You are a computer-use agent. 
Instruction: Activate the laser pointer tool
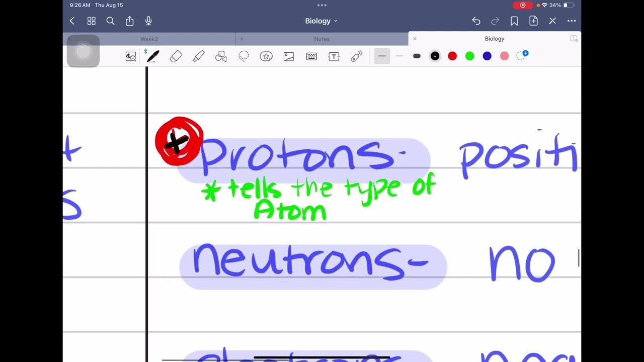[357, 56]
